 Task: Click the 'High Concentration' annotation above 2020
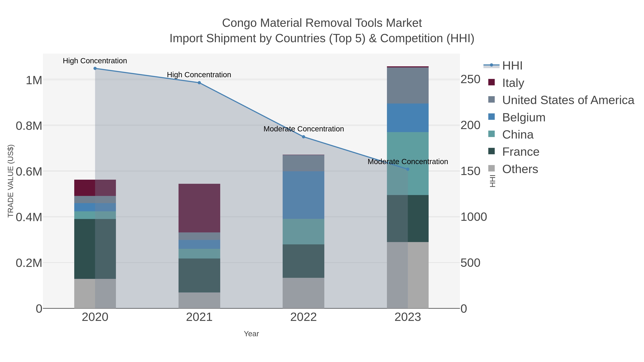95,61
